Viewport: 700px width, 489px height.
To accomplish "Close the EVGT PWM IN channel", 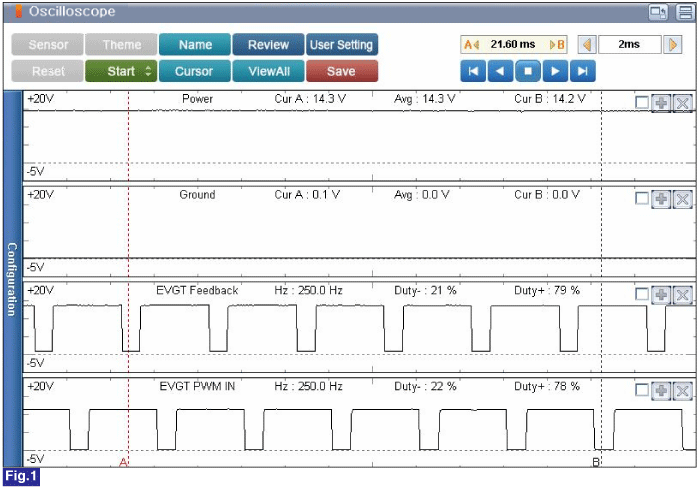I will point(682,391).
